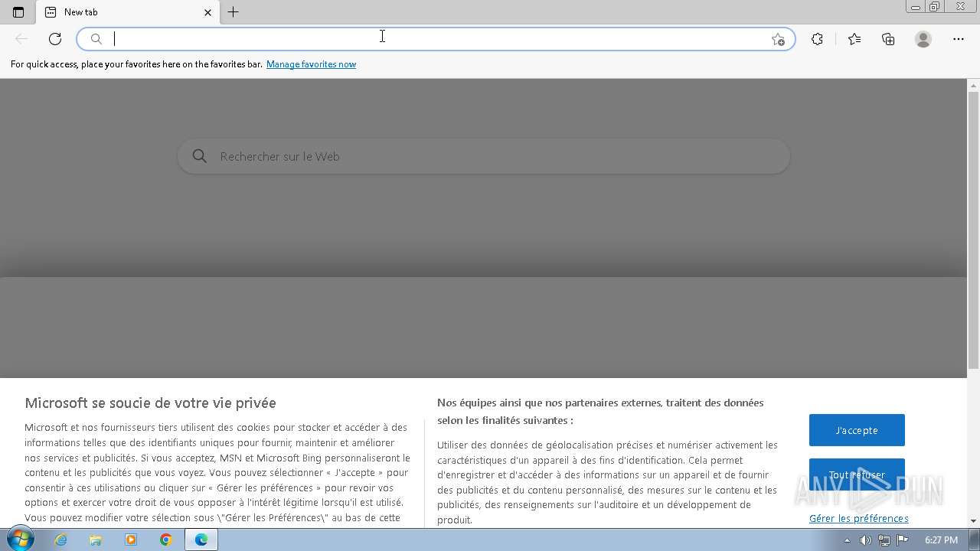Open the volume speaker tray icon
This screenshot has height=551, width=980.
click(866, 540)
